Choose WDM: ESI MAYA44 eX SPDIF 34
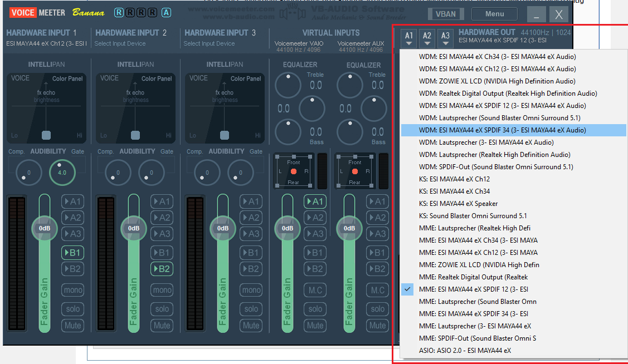The height and width of the screenshot is (364, 628). (x=513, y=130)
